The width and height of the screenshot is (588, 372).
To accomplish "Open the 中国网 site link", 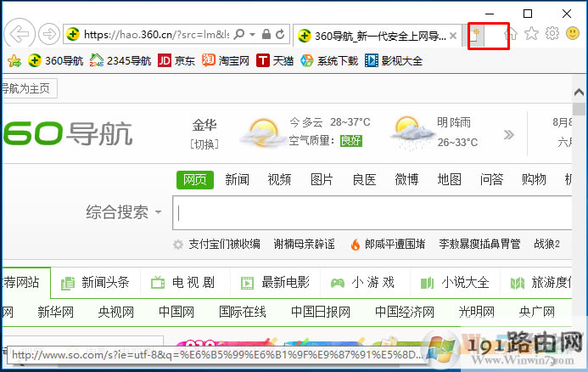I will tap(176, 312).
